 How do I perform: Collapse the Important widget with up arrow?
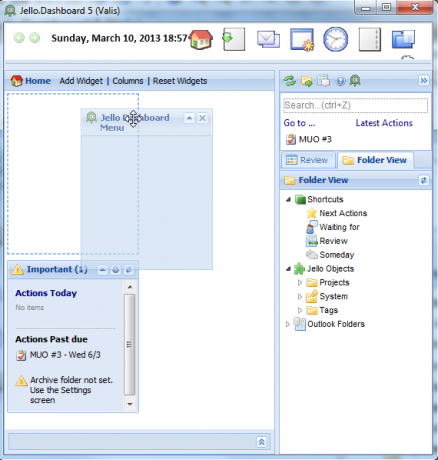point(102,270)
